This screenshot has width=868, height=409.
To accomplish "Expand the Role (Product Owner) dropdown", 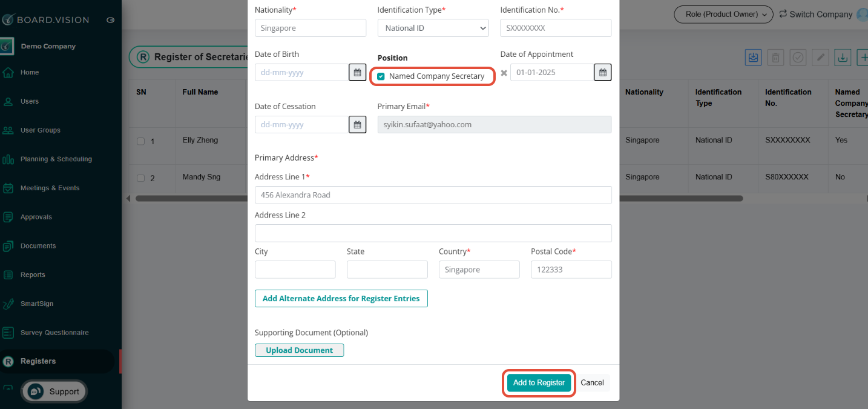I will [723, 15].
